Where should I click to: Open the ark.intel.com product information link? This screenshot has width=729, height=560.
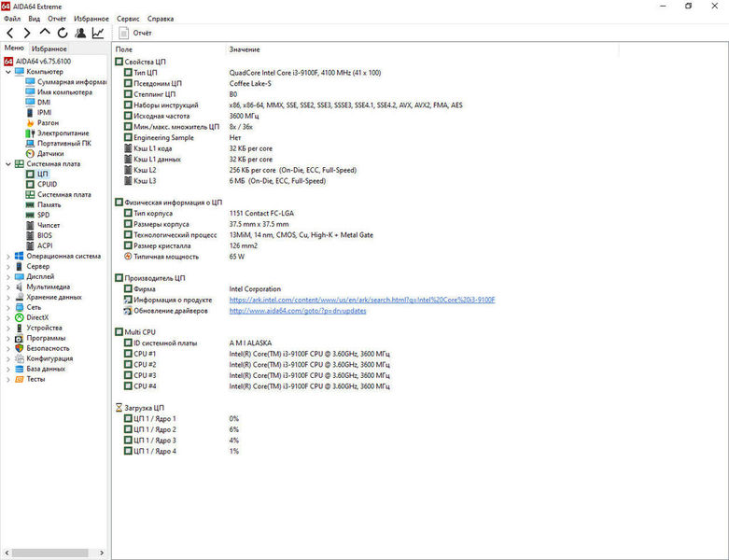pos(362,300)
